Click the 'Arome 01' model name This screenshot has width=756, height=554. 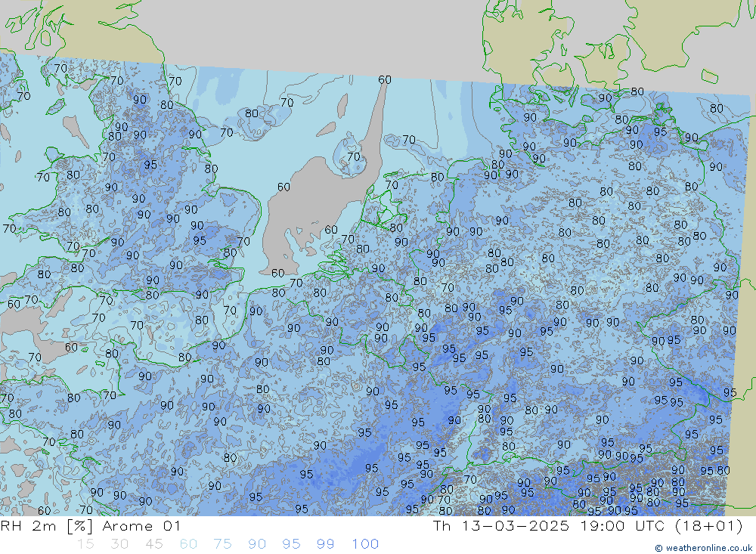coord(142,525)
